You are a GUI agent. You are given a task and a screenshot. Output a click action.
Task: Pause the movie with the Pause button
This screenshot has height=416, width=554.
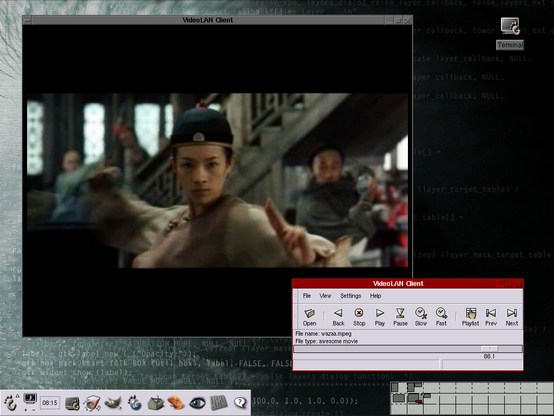(400, 317)
